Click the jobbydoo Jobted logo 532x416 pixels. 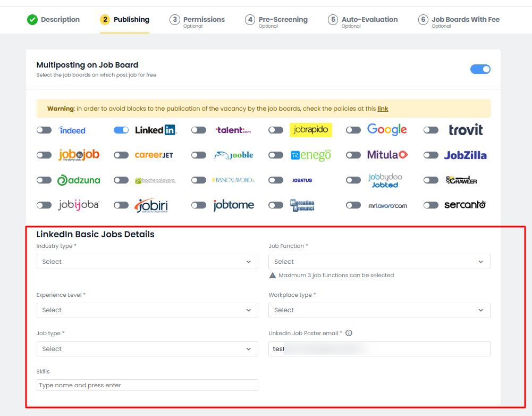pyautogui.click(x=385, y=181)
